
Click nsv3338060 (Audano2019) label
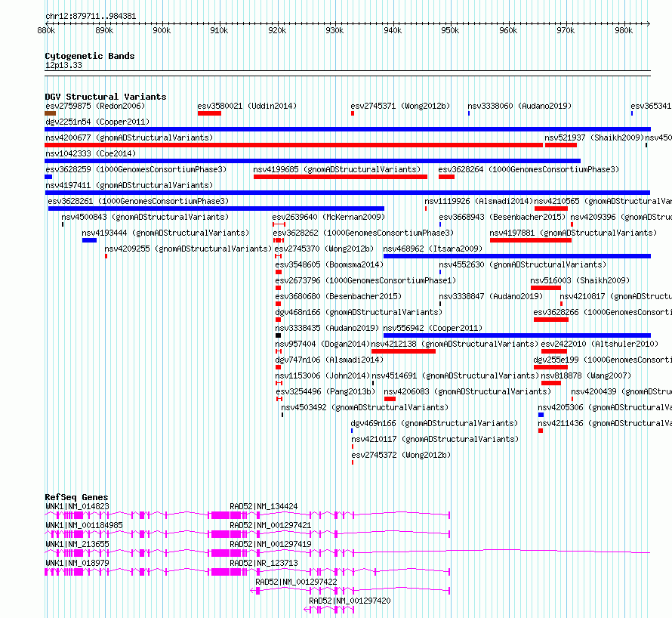pos(519,106)
